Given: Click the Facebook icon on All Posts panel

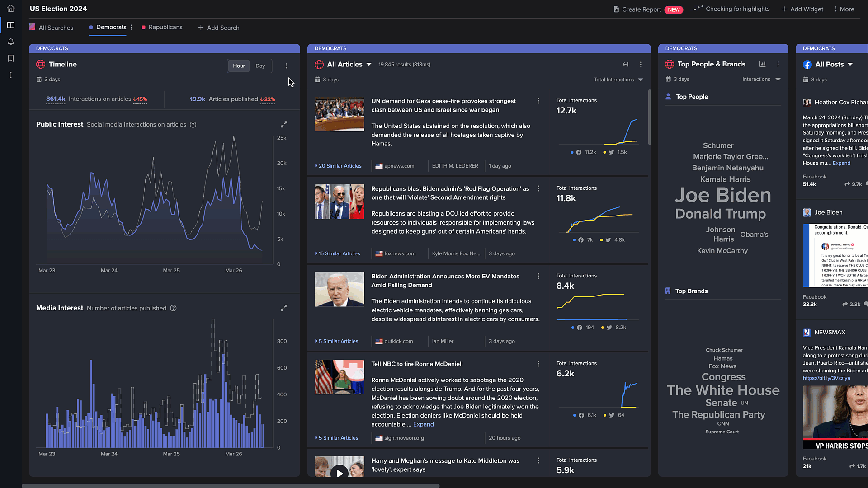Looking at the screenshot, I should coord(807,64).
